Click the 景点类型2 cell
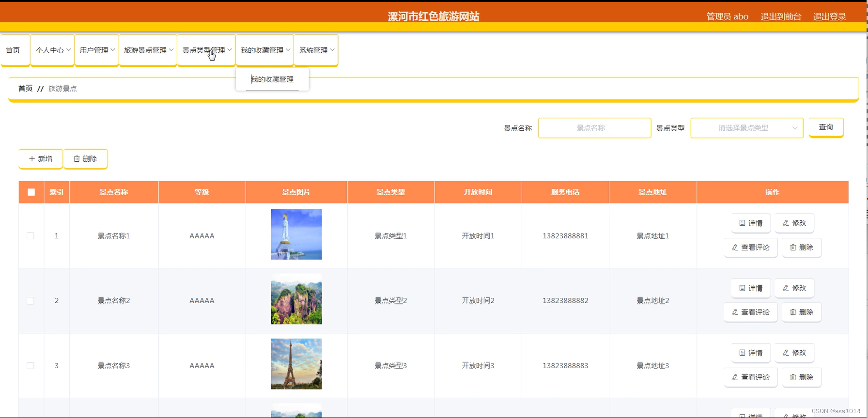 pyautogui.click(x=391, y=301)
